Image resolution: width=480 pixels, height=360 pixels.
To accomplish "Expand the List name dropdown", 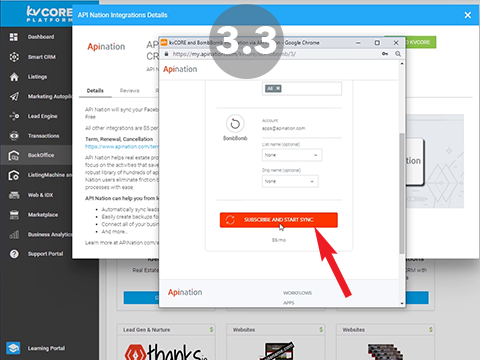I will point(292,155).
